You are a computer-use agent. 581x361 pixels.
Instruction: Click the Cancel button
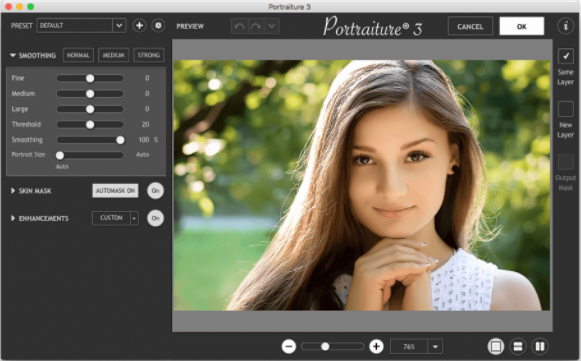[470, 26]
